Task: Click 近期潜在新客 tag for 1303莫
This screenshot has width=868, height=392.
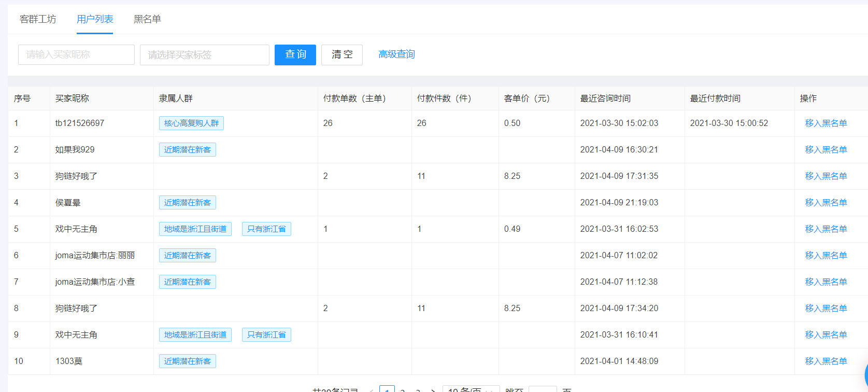Action: 188,361
